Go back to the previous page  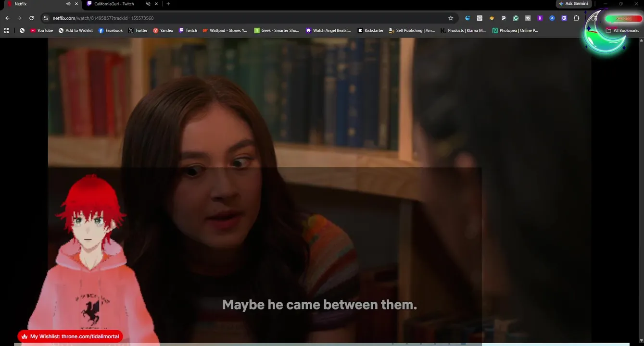(x=7, y=18)
